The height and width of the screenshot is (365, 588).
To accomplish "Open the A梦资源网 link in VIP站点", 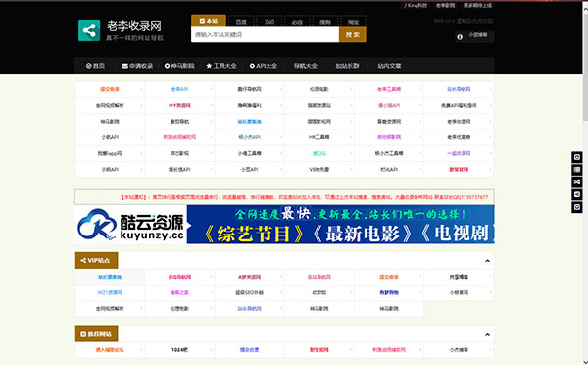I will click(x=249, y=277).
